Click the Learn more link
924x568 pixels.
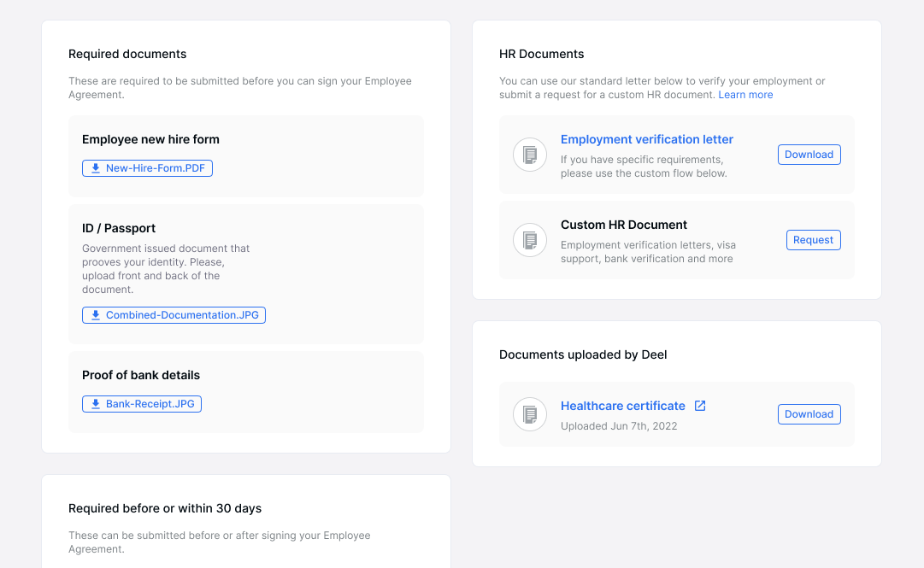point(745,95)
